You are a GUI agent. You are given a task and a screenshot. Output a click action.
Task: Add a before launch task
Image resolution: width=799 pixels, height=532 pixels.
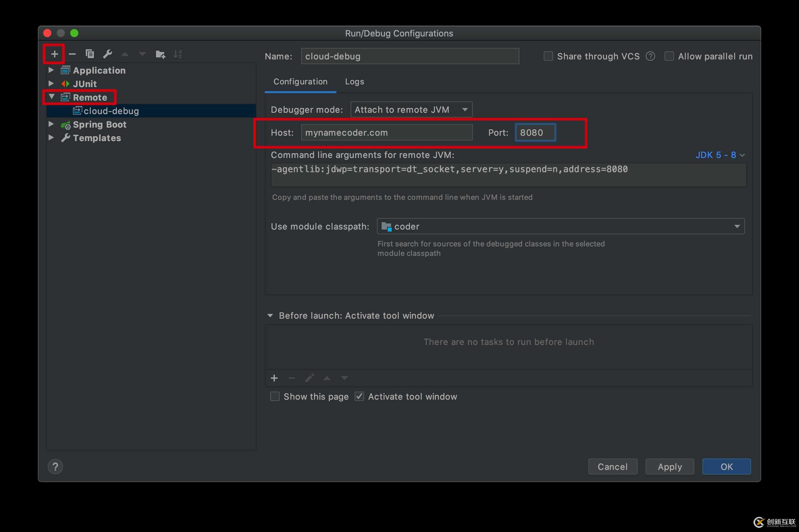click(x=274, y=378)
